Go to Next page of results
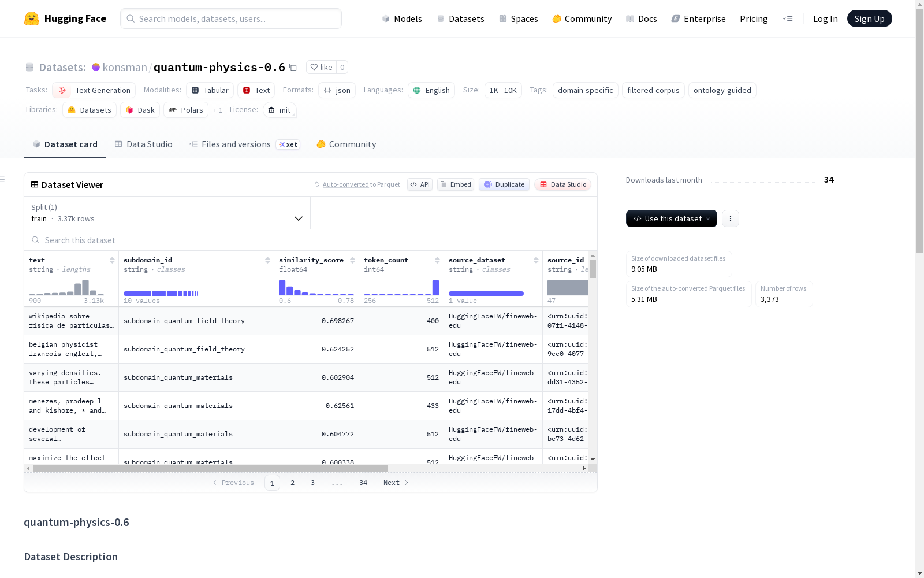 396,483
